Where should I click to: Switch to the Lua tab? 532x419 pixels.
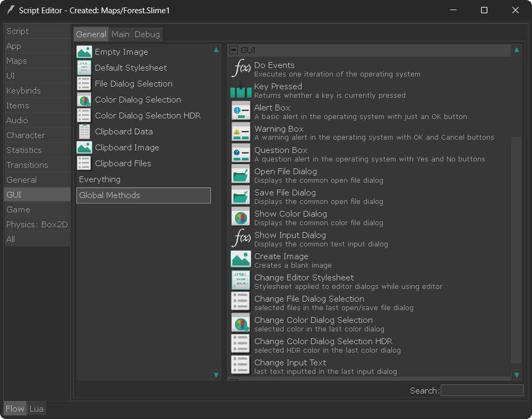(36, 408)
